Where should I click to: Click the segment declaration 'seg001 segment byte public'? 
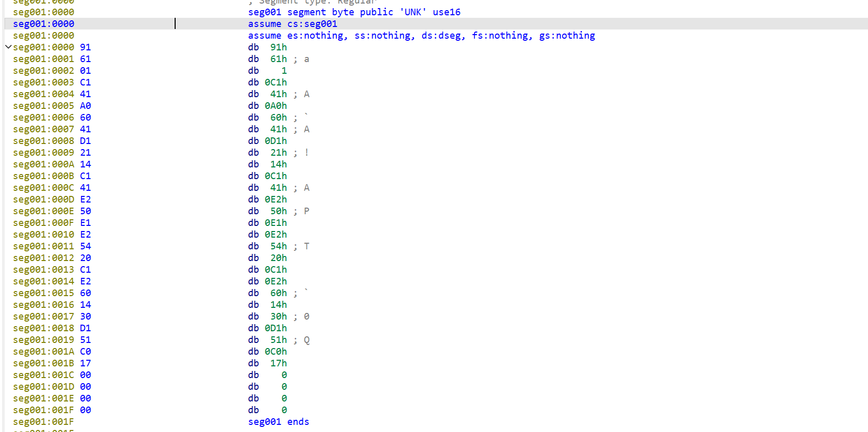tap(321, 12)
